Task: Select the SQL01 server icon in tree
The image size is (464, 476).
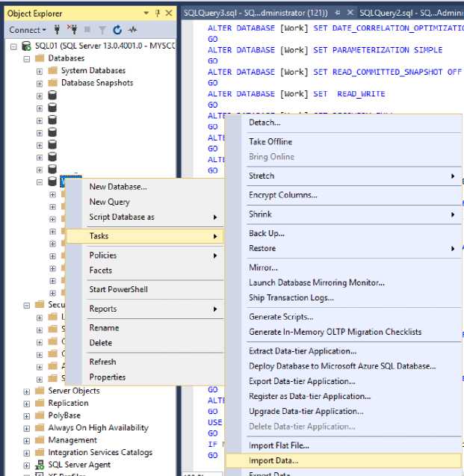Action: click(26, 46)
